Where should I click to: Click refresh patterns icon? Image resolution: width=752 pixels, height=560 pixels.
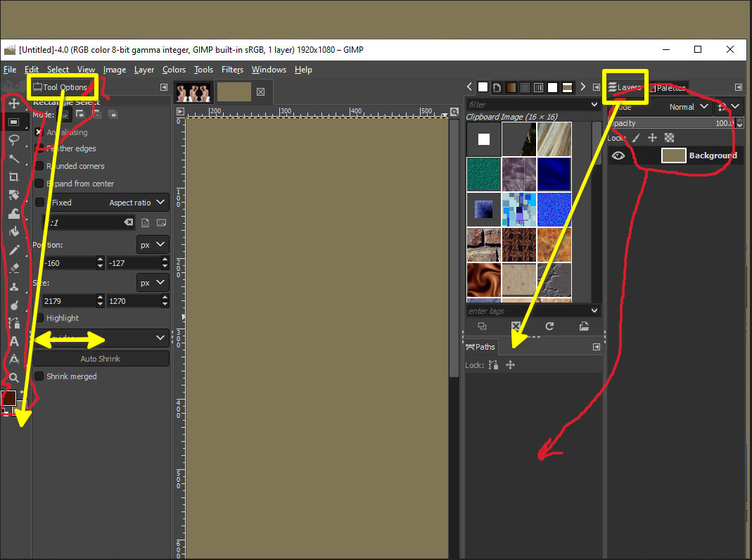(x=549, y=326)
